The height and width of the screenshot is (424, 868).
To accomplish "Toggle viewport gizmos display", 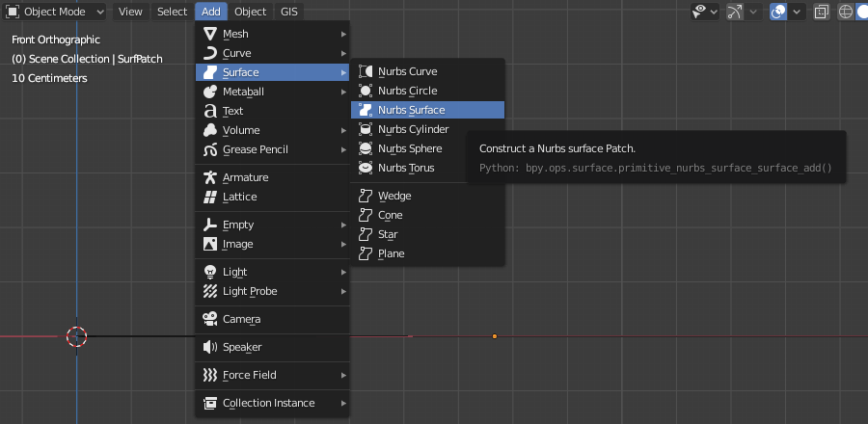I will (735, 12).
